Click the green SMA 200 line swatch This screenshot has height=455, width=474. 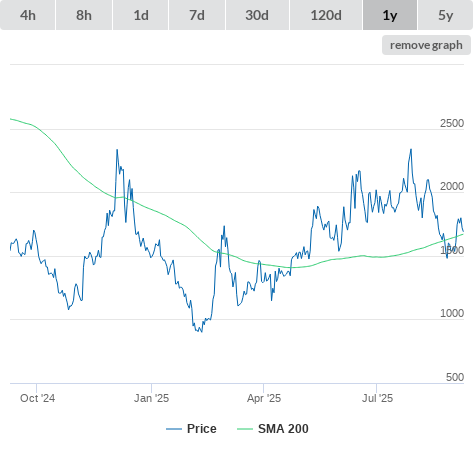click(x=245, y=429)
